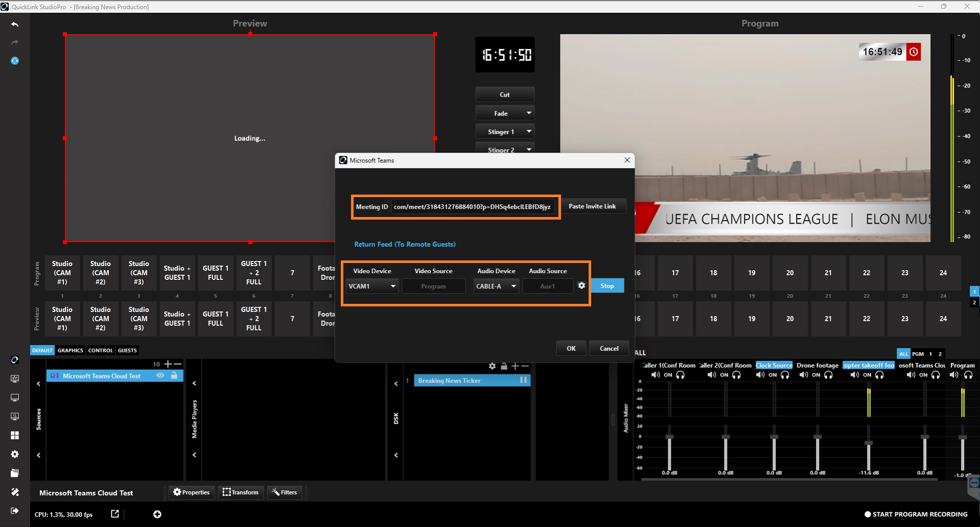Add a DSK layer with plus icon

(515, 366)
